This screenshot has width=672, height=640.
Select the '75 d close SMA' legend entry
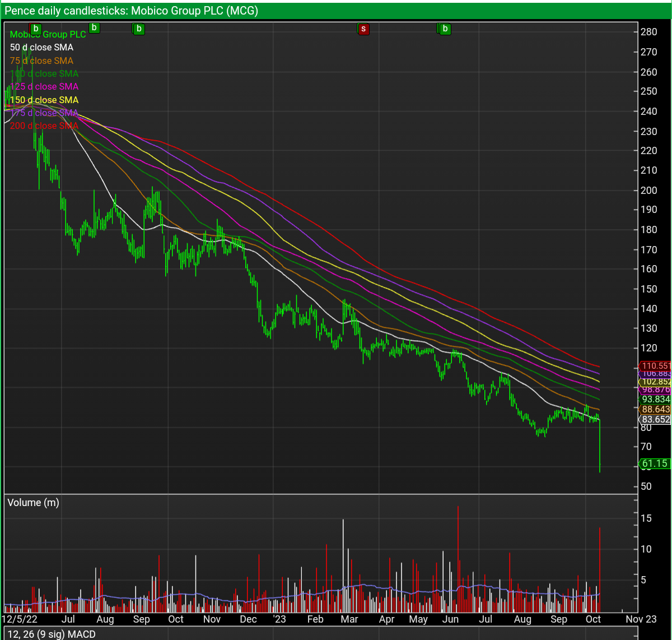click(42, 61)
